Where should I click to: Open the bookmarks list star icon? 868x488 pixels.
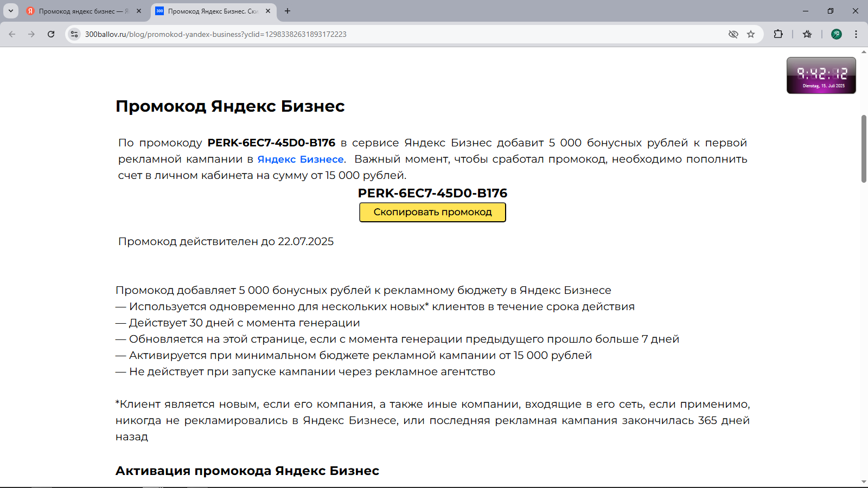(807, 34)
